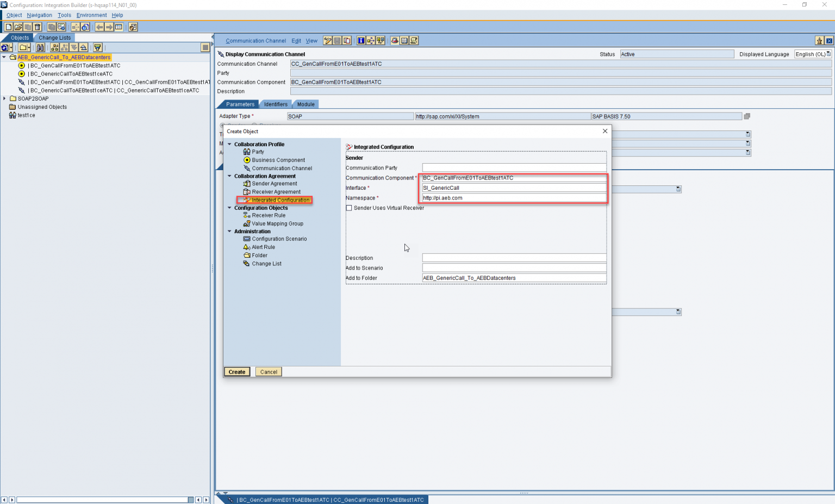Collapse all tree nodes with the up chevron icon
835x504 pixels.
coord(84,47)
